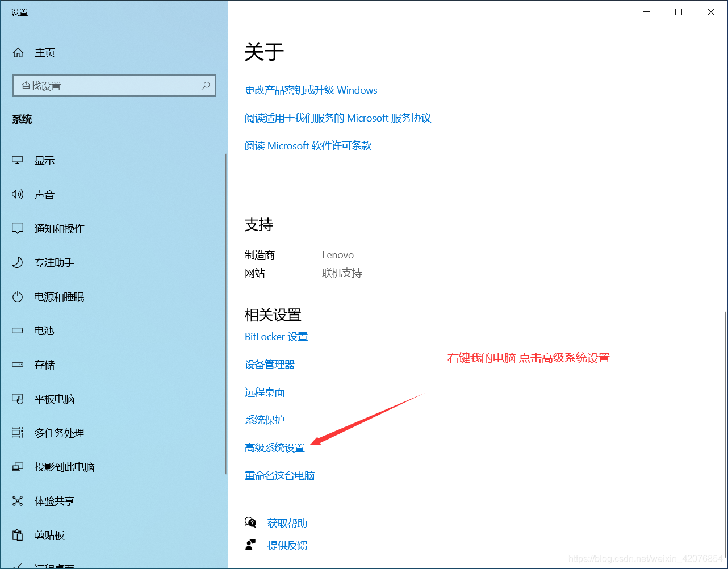Open 更改产品密钥或升级 Windows
Screen dimensions: 728x569
coord(311,90)
